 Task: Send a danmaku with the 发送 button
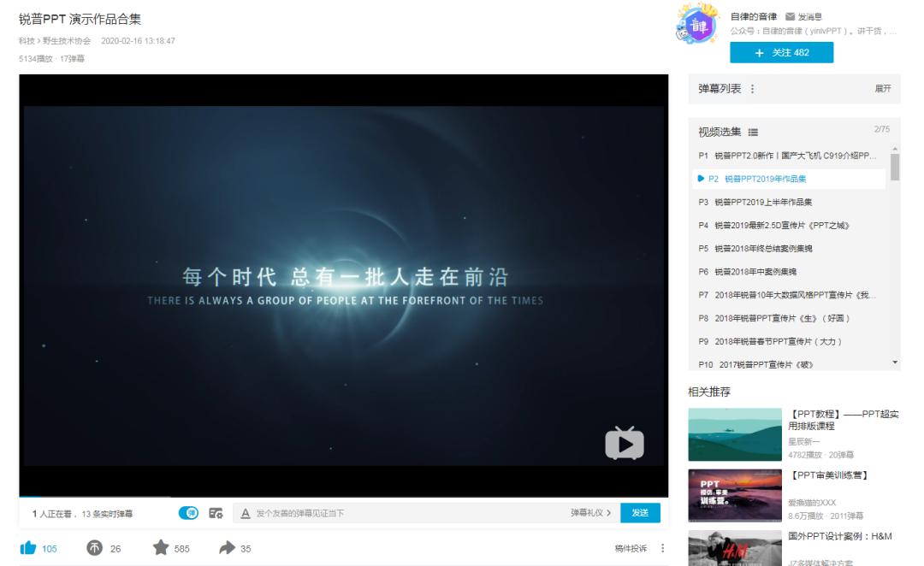[x=639, y=512]
